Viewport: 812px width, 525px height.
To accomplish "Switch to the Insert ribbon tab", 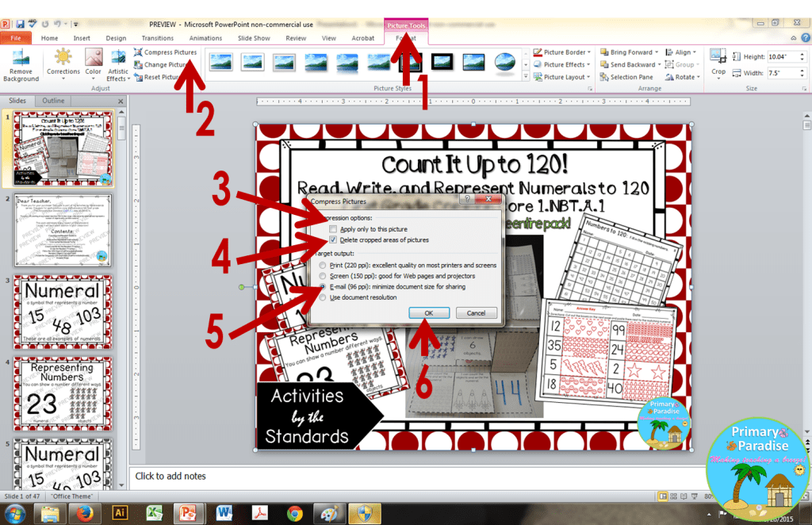I will [82, 38].
